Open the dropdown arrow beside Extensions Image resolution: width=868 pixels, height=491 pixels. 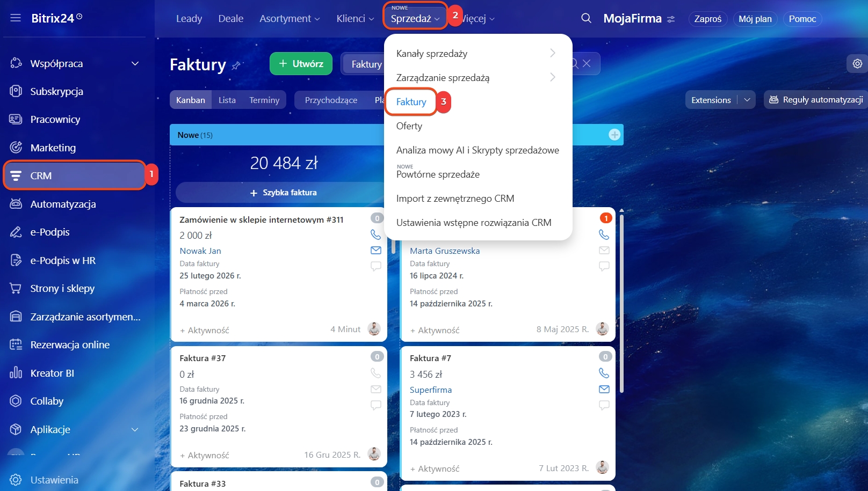tap(747, 100)
